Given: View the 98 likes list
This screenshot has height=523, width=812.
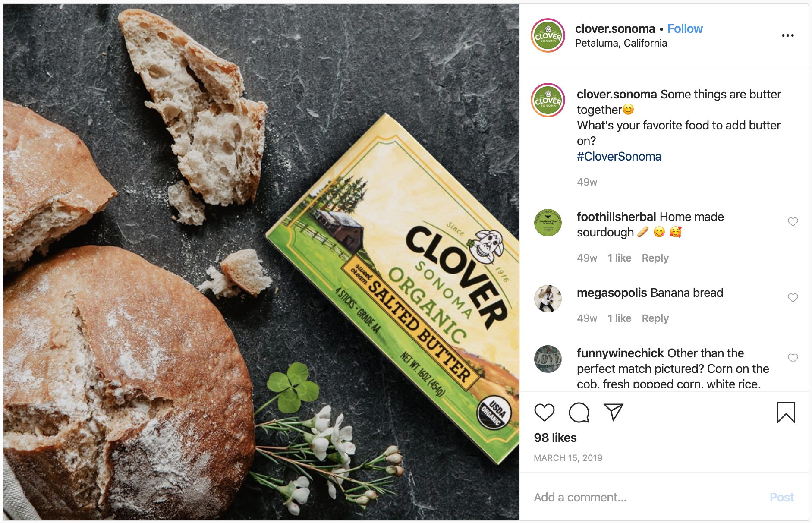Looking at the screenshot, I should tap(555, 438).
